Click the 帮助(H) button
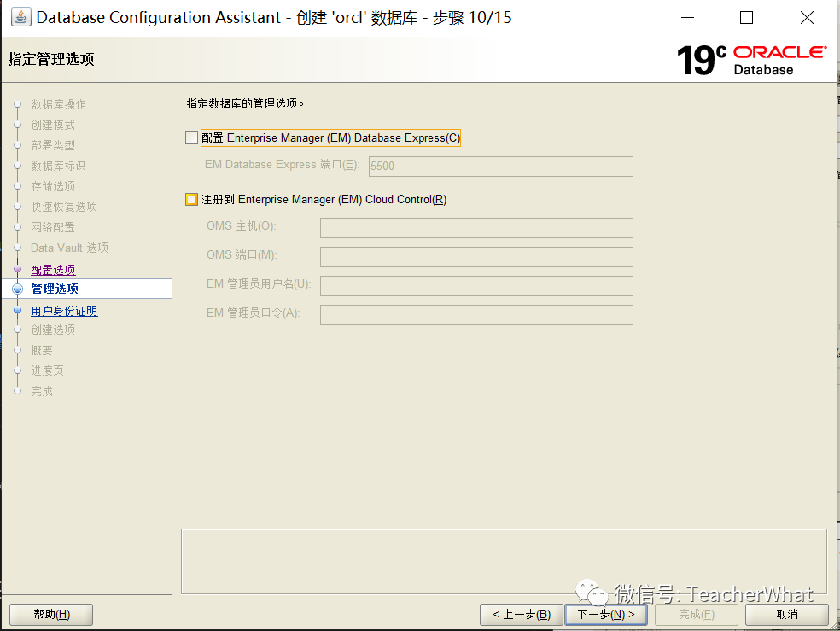The image size is (840, 631). [x=50, y=614]
